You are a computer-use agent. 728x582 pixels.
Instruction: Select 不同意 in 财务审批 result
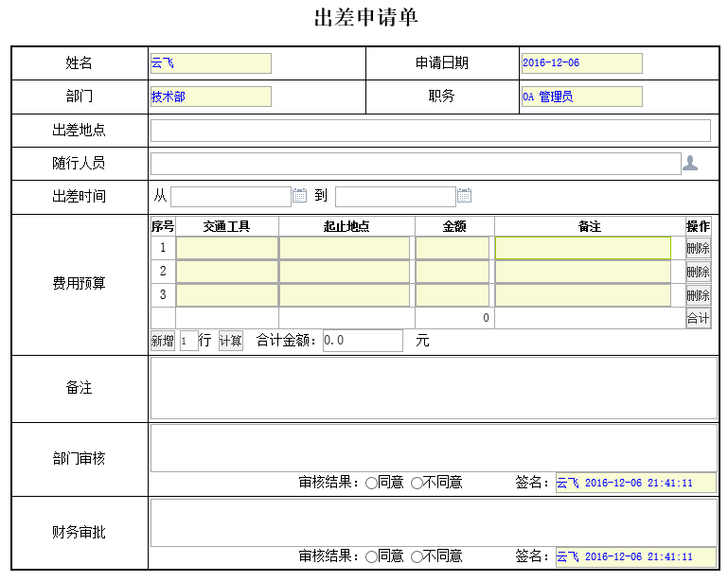tap(417, 556)
